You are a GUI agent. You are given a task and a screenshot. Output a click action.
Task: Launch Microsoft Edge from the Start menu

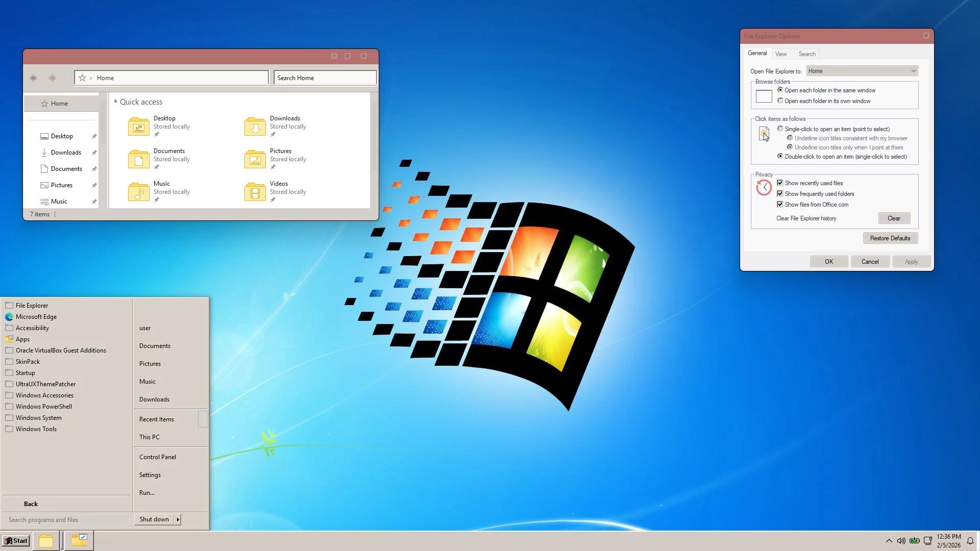click(x=36, y=317)
